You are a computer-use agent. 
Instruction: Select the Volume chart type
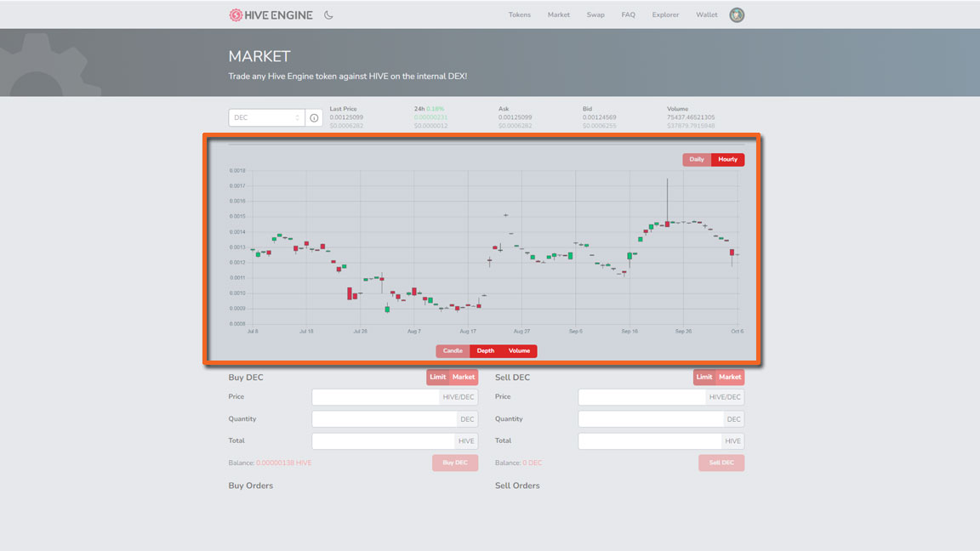(x=520, y=351)
